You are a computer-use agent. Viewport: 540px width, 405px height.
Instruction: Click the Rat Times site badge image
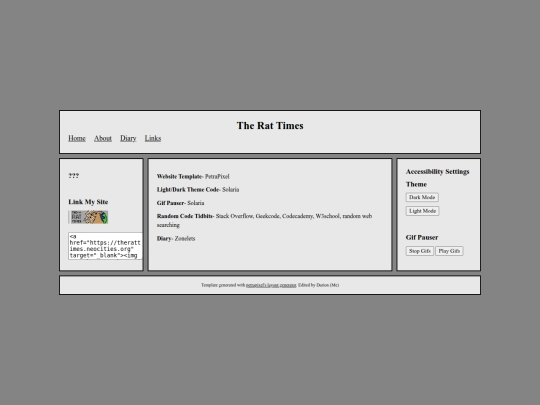tap(88, 217)
